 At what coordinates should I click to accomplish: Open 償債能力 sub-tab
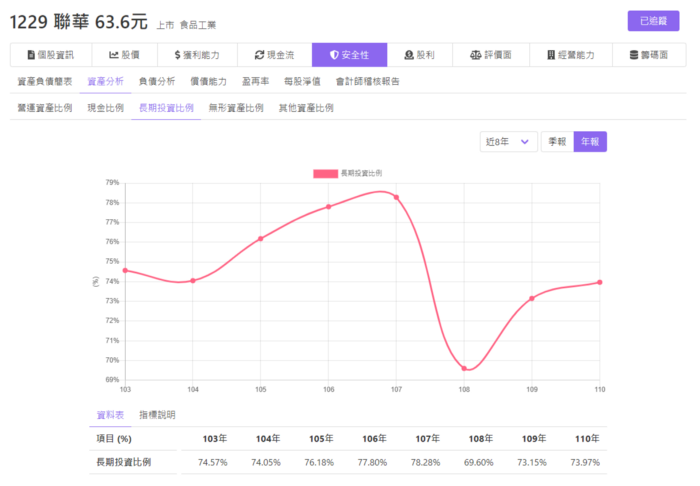(208, 81)
